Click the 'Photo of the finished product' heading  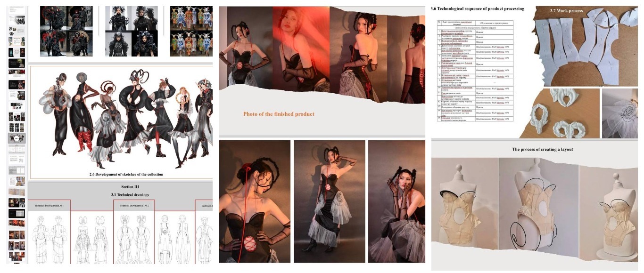tap(279, 114)
